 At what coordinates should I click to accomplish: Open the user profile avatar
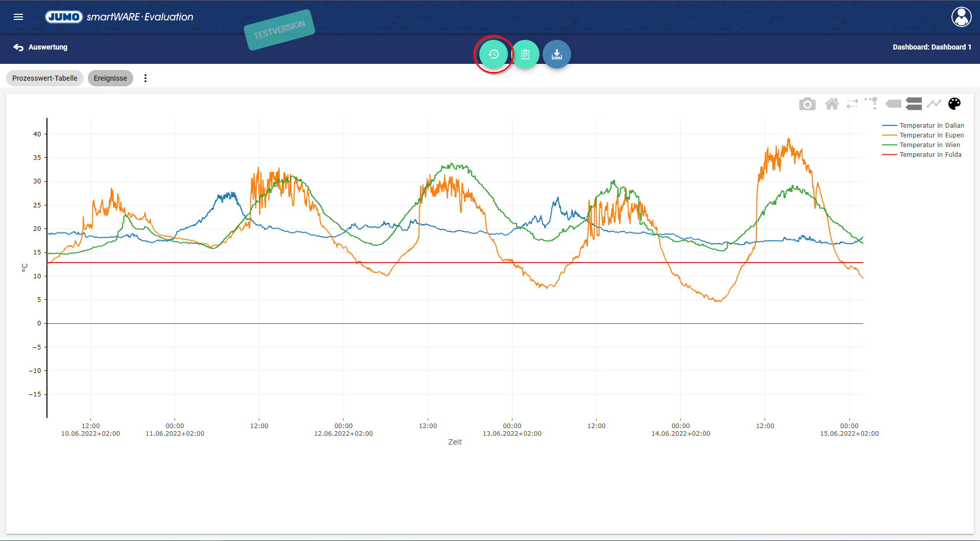(x=961, y=17)
